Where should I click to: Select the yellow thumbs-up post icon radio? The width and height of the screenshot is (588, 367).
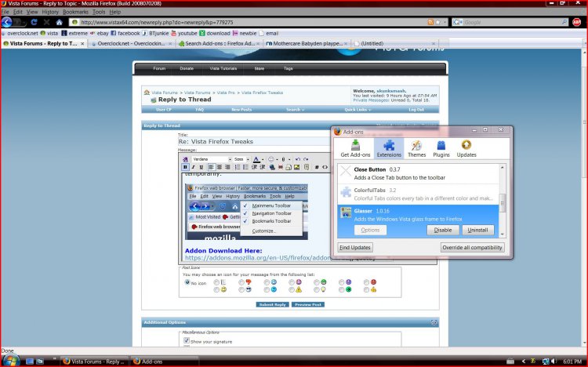[366, 289]
